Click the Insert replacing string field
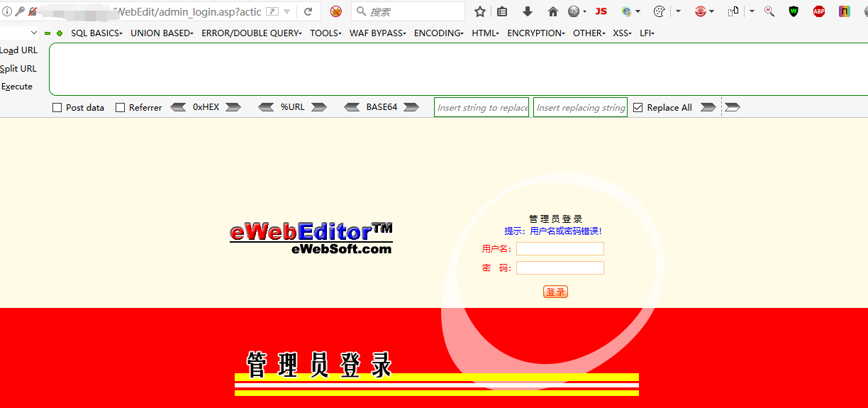868x408 pixels. click(x=580, y=107)
